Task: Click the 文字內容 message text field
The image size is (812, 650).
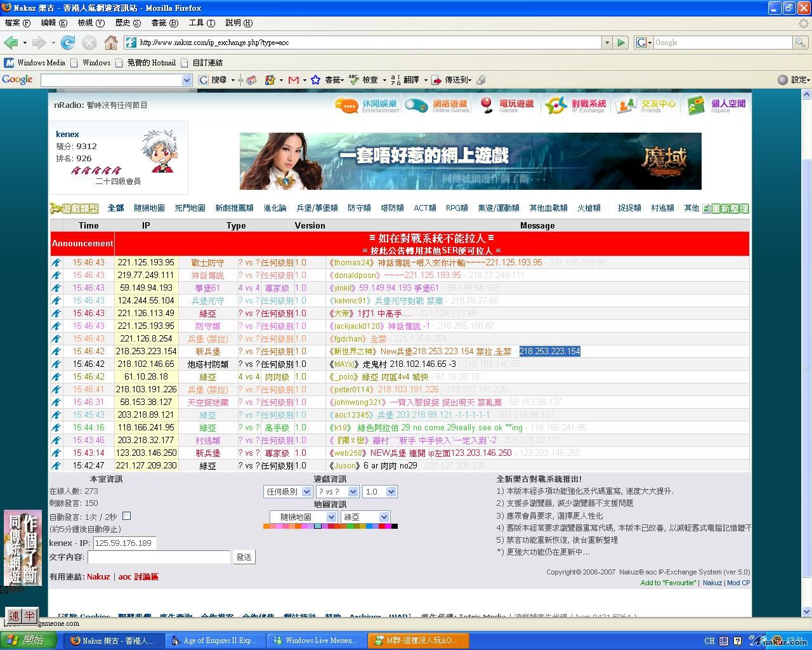Action: tap(159, 557)
